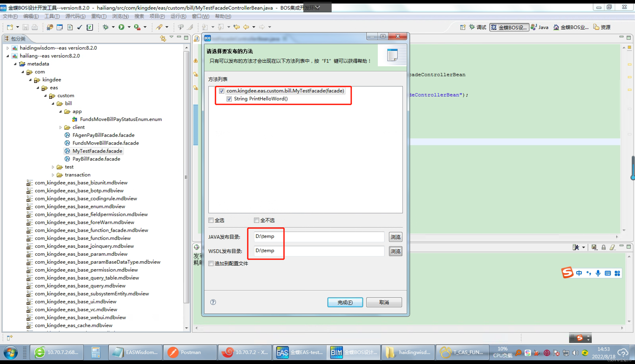Screen dimensions: 635x364
Task: Open the 运行(R) menu
Action: pyautogui.click(x=178, y=16)
